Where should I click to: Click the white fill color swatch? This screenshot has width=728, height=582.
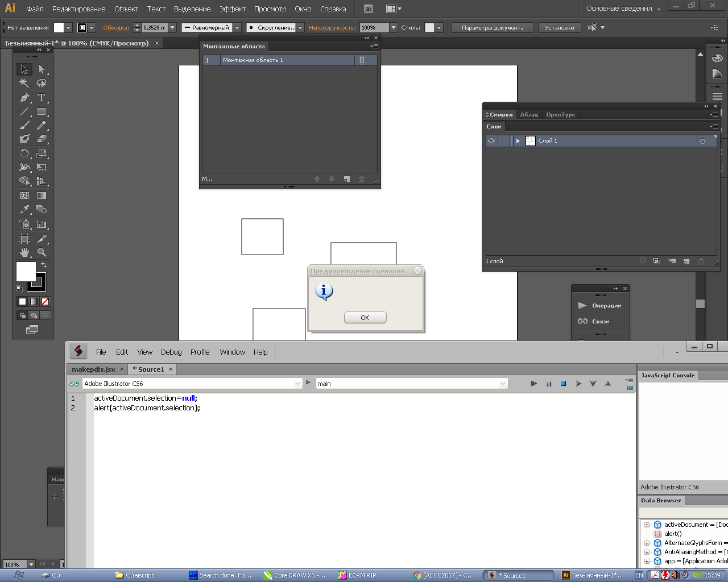click(26, 272)
